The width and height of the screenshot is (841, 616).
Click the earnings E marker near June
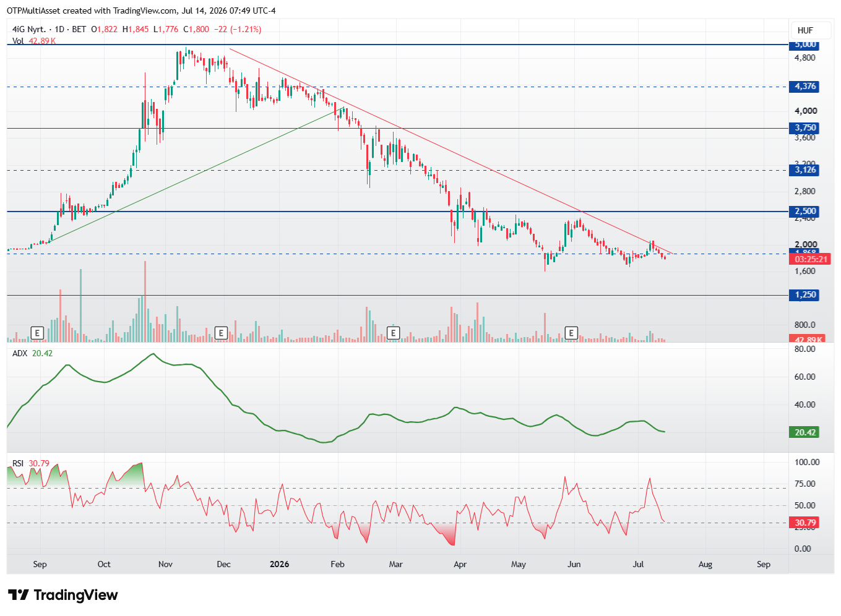point(571,333)
